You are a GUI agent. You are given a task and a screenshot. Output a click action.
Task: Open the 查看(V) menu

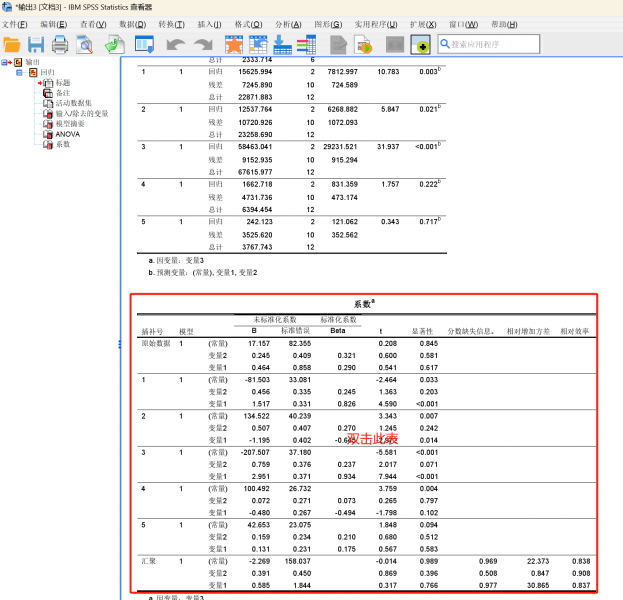pos(93,25)
